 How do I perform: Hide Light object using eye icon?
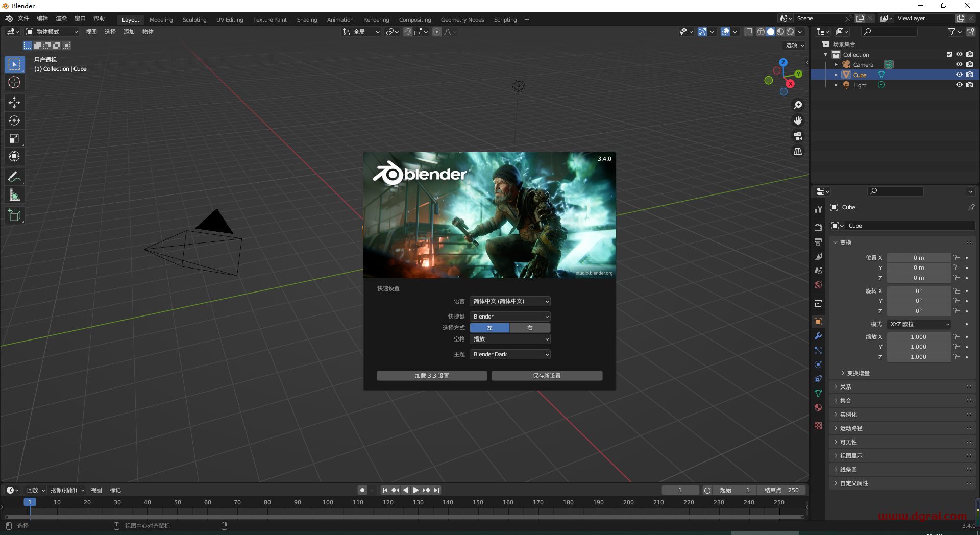click(959, 85)
